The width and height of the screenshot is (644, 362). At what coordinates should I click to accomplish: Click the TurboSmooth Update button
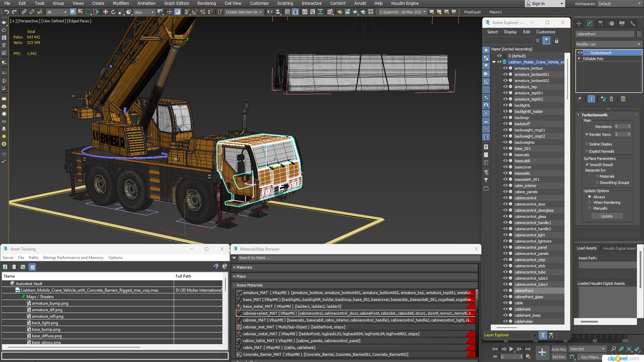(606, 216)
